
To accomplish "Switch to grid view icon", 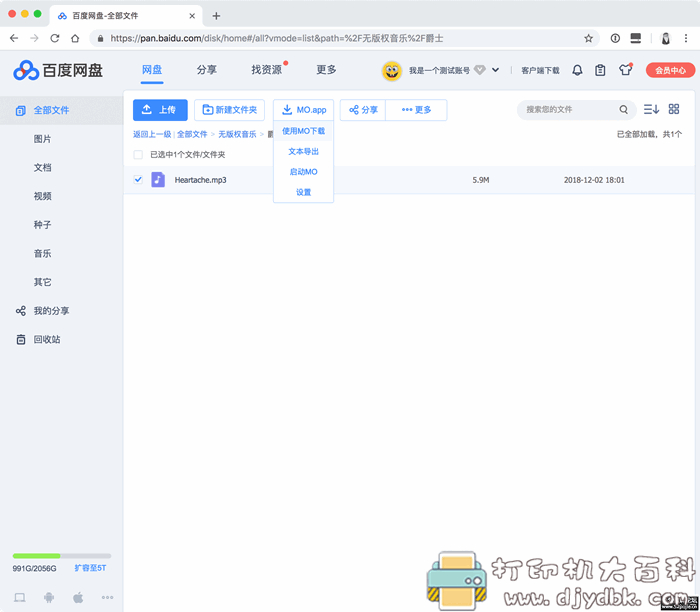I will click(x=674, y=109).
